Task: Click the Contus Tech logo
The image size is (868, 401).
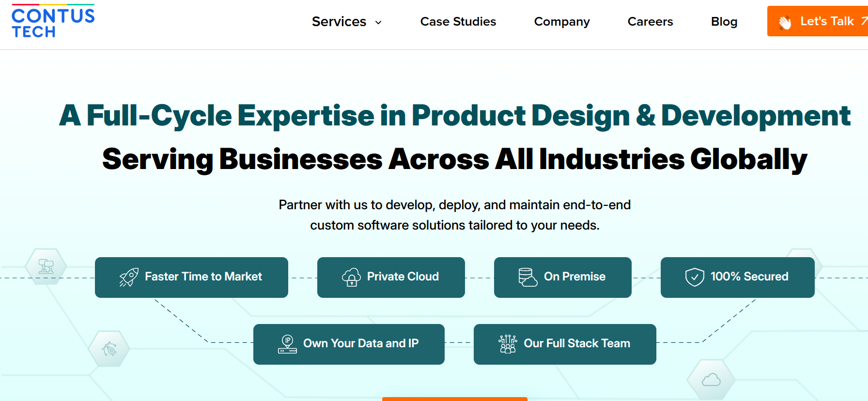Action: pyautogui.click(x=53, y=22)
